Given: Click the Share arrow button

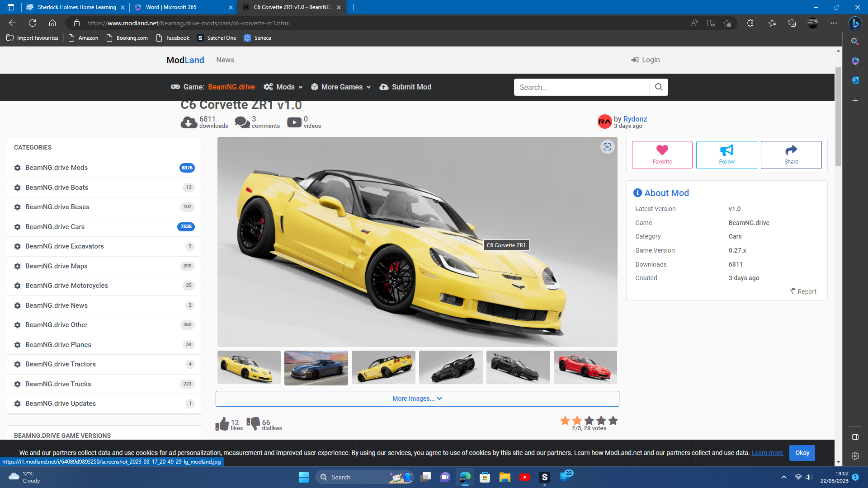Looking at the screenshot, I should click(791, 155).
